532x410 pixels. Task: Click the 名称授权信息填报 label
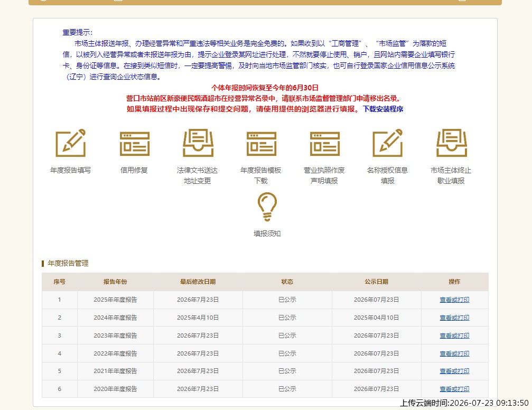(387, 175)
